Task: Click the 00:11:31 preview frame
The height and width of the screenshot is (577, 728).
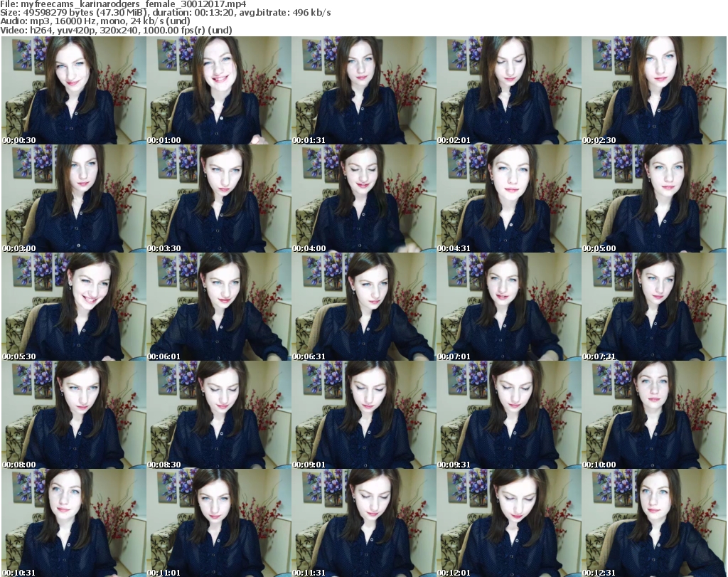Action: [363, 523]
